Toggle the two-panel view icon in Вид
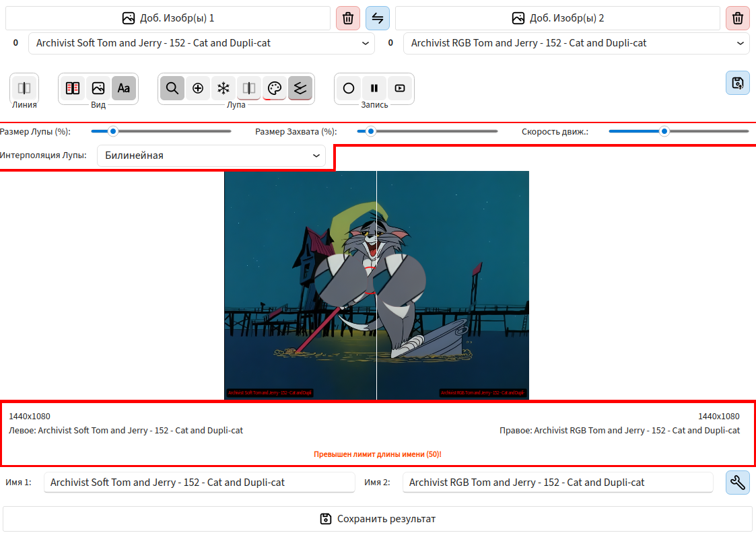The height and width of the screenshot is (533, 756). 73,88
